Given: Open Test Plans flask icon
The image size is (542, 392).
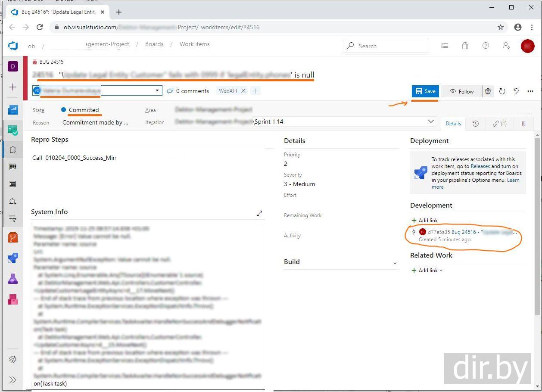Looking at the screenshot, I should 13,279.
